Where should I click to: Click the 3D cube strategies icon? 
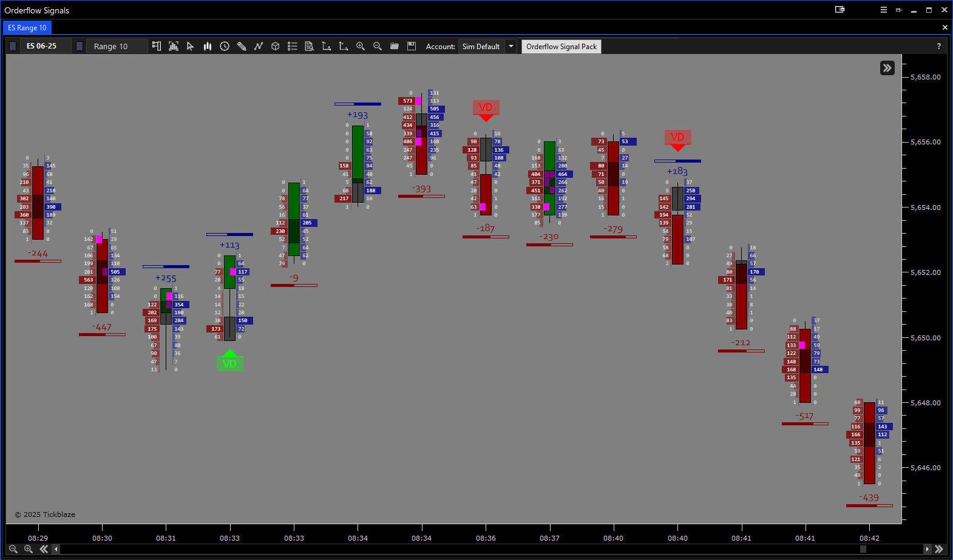(x=276, y=46)
